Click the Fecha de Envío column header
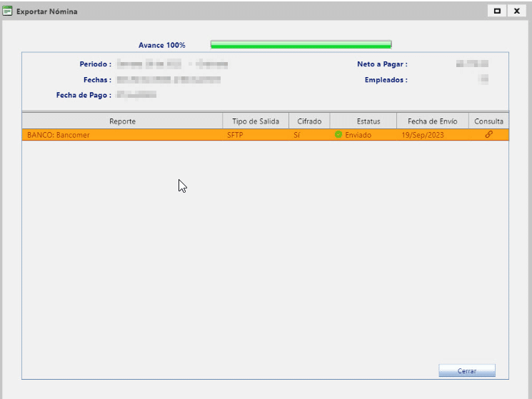 pyautogui.click(x=432, y=121)
